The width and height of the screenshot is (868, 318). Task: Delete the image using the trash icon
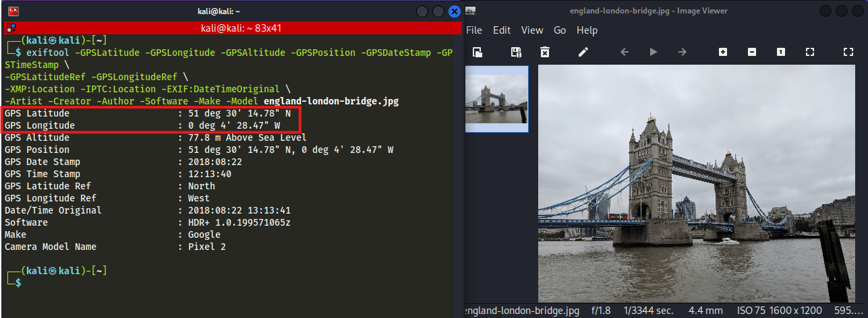545,52
